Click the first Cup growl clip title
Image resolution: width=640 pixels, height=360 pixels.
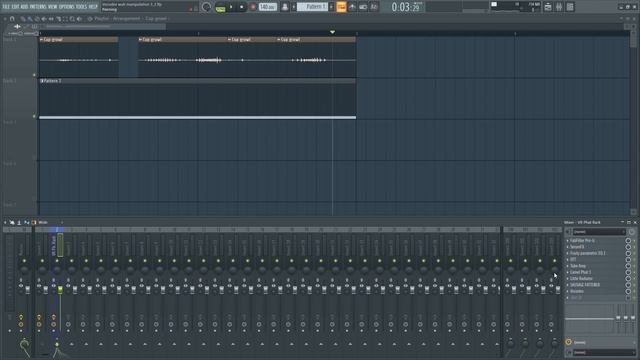click(53, 40)
